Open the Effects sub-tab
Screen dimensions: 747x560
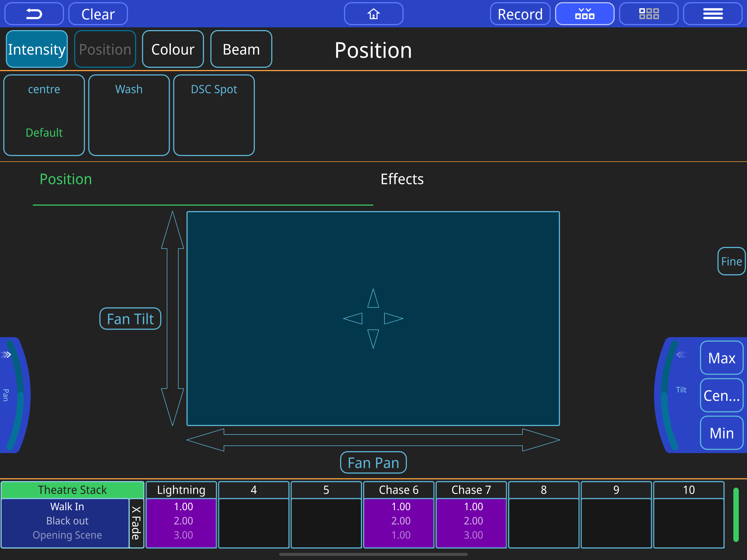(x=402, y=179)
